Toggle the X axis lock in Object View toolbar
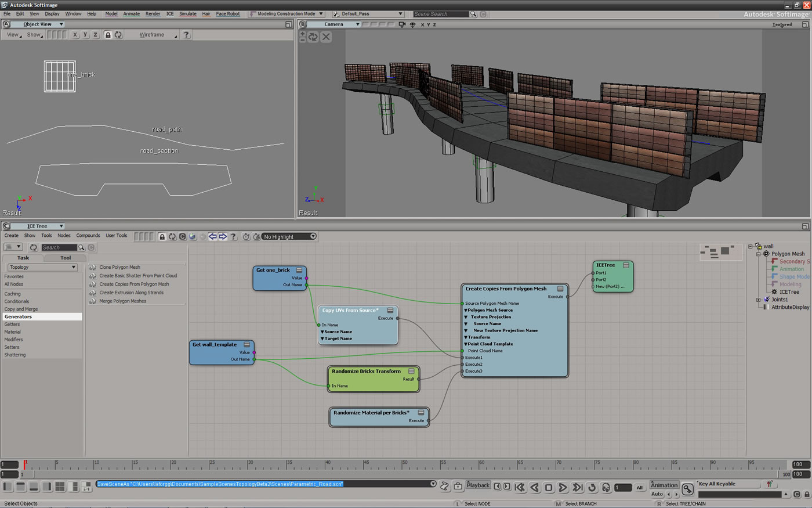812x508 pixels. [74, 35]
